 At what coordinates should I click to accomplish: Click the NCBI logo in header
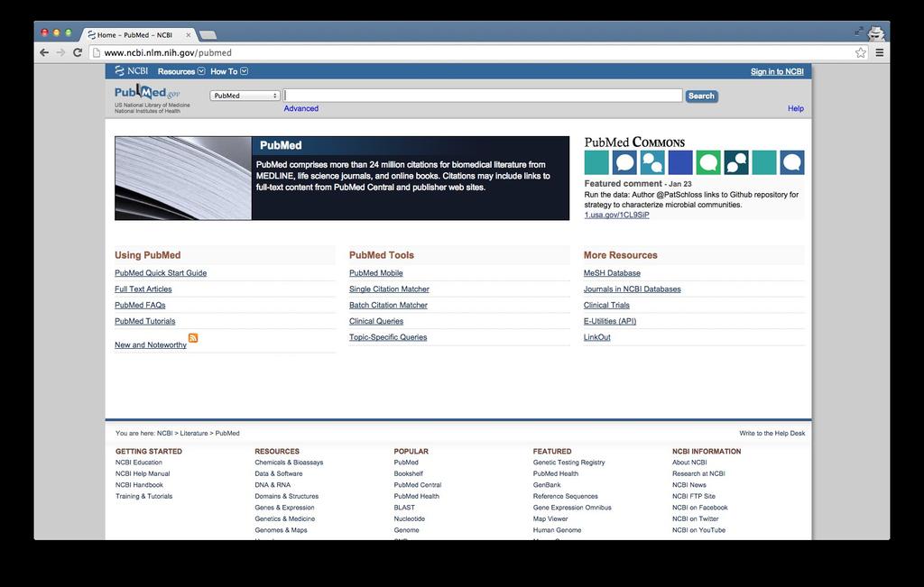point(132,70)
